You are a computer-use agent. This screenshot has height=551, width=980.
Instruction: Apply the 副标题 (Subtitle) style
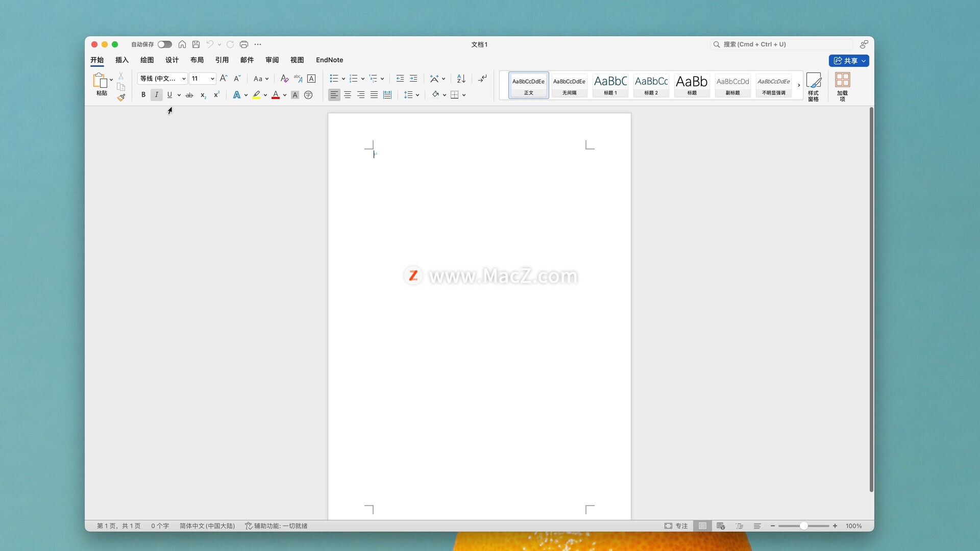click(732, 85)
